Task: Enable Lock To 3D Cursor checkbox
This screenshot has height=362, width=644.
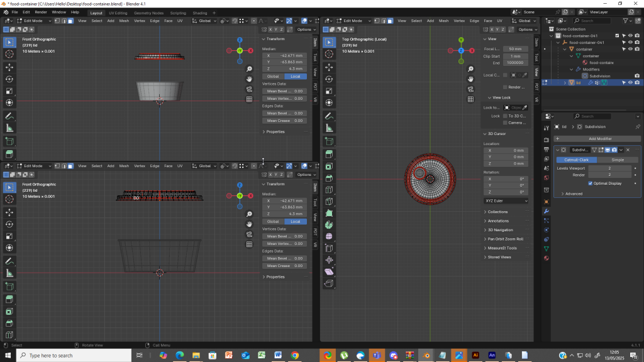Action: 504,116
